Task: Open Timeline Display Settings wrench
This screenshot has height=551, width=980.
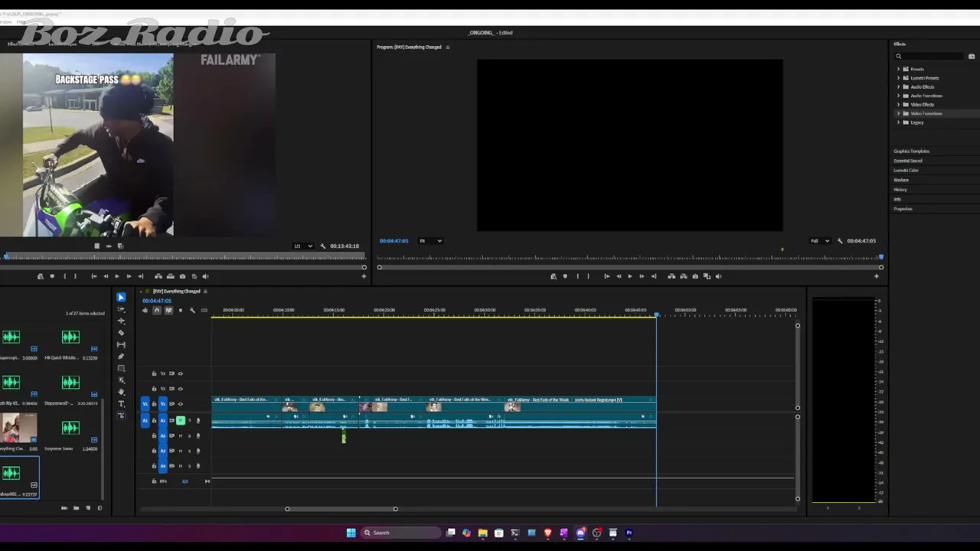Action: (192, 310)
